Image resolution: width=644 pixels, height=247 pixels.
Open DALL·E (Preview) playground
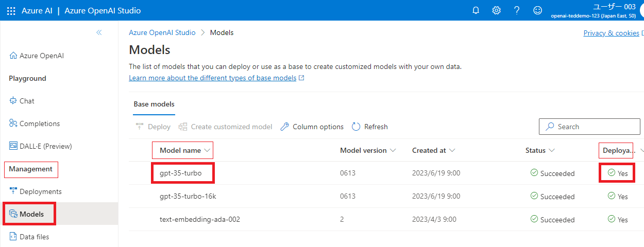41,146
